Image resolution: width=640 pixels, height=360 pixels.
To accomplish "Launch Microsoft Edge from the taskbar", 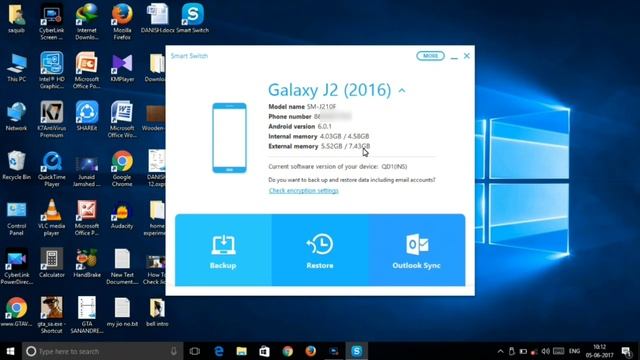I will pos(219,351).
